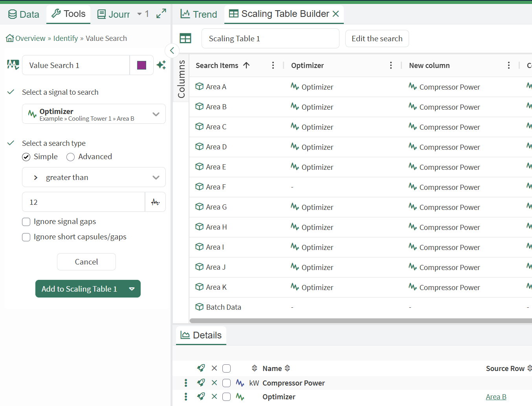Enable Ignore short capsules/gaps checkbox

click(x=26, y=237)
